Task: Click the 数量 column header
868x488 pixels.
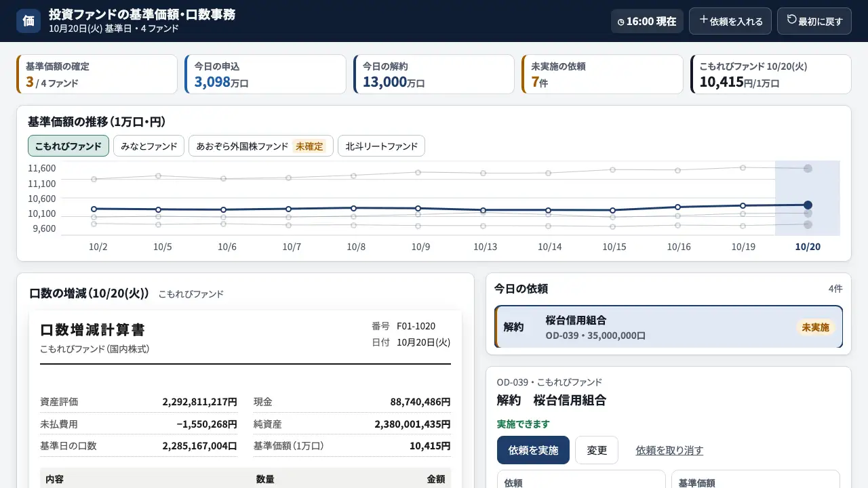Action: (x=265, y=479)
